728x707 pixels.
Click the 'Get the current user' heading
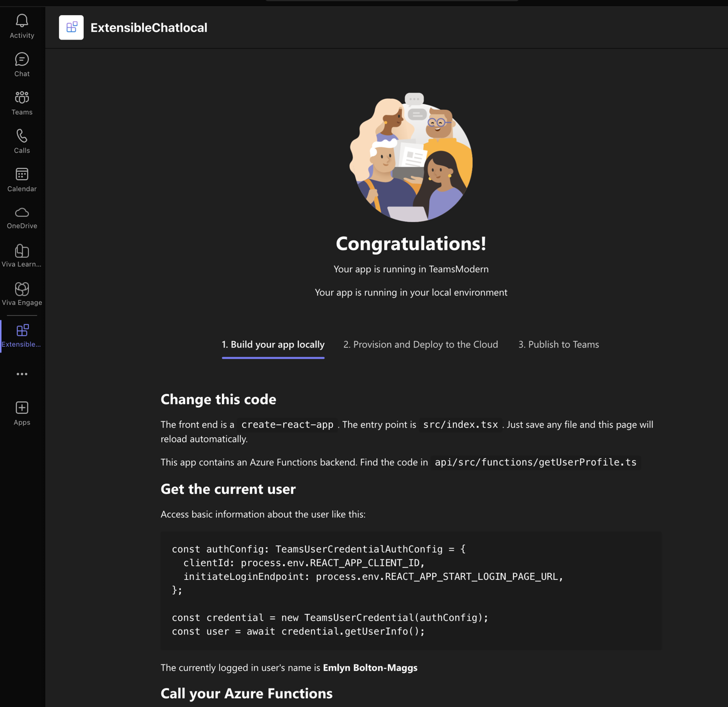[x=228, y=489]
